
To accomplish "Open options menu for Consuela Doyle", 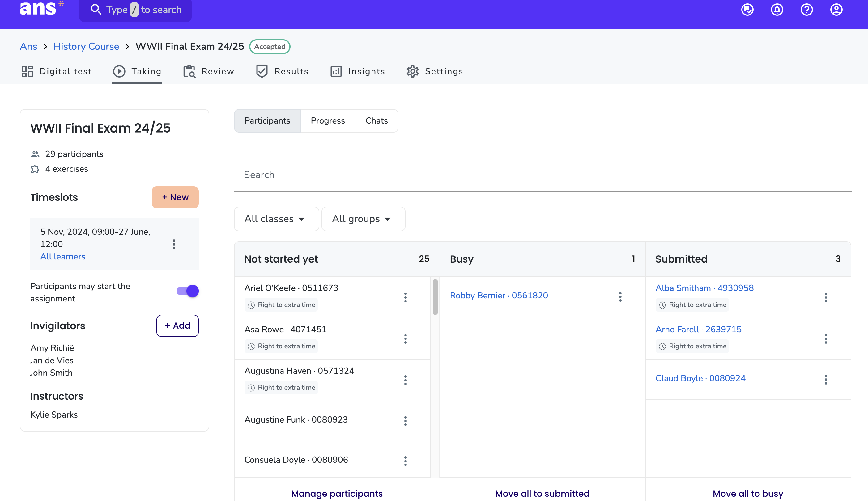I will coord(405,461).
